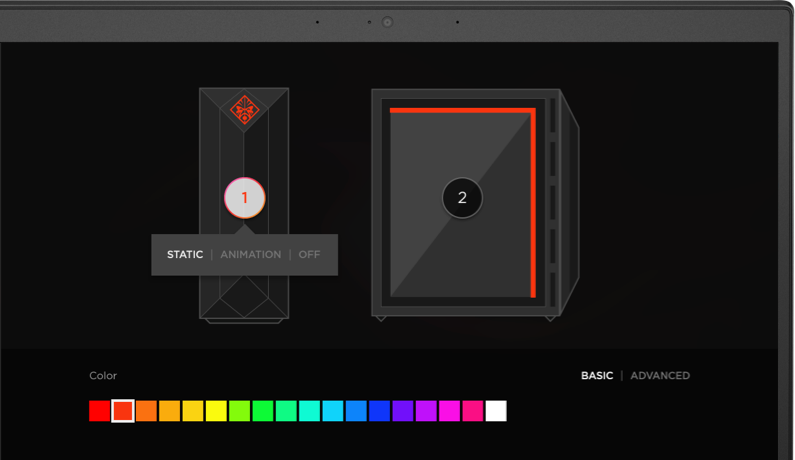Pick the turquoise color swatch
This screenshot has width=795, height=460.
coord(309,411)
